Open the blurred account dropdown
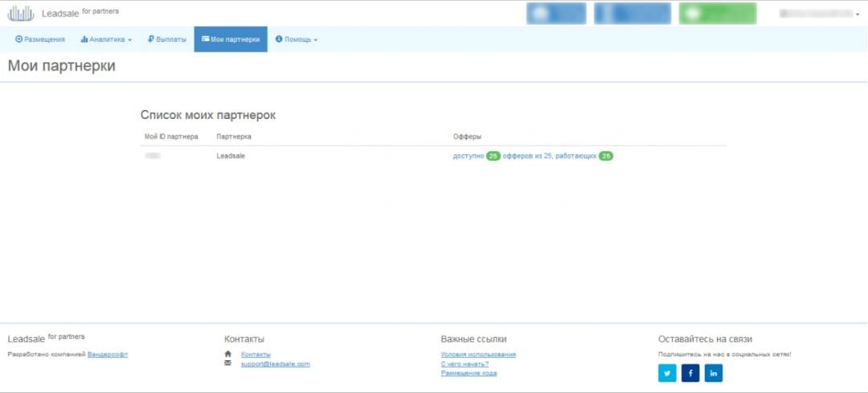 pos(819,14)
